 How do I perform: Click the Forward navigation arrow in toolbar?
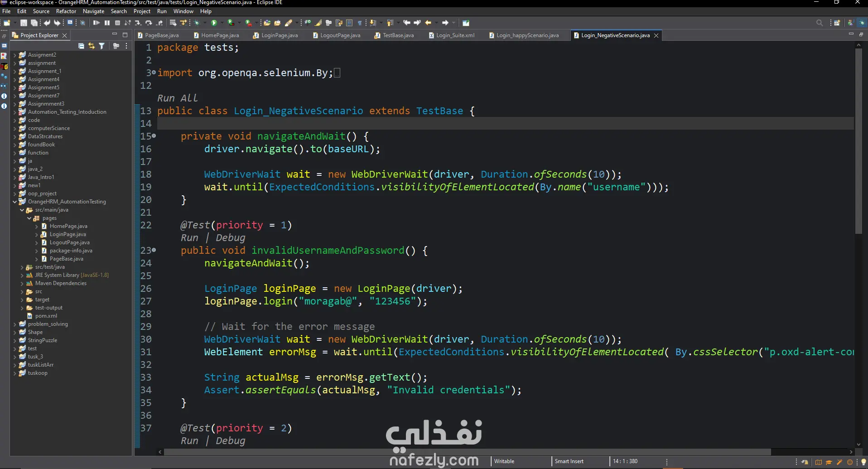pos(445,23)
